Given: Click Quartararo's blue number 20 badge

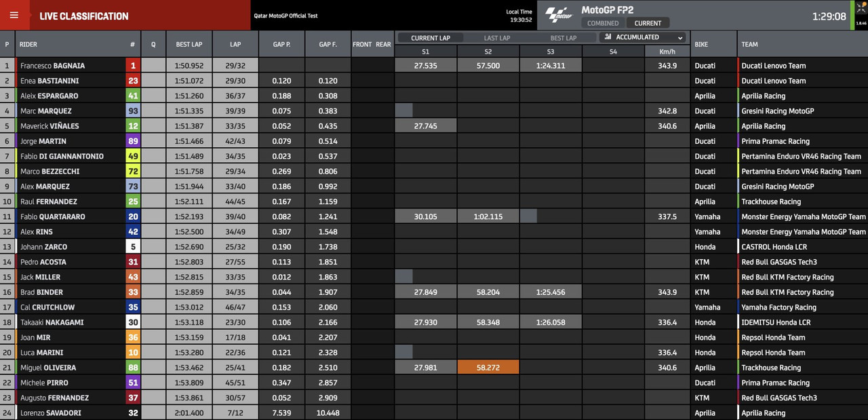Looking at the screenshot, I should 133,216.
